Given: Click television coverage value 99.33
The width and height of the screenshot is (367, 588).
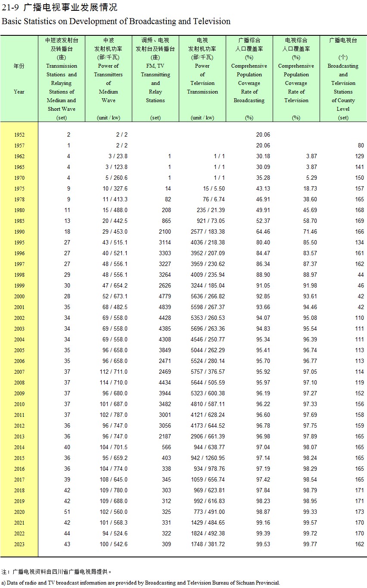Looking at the screenshot, I should coord(310,512).
